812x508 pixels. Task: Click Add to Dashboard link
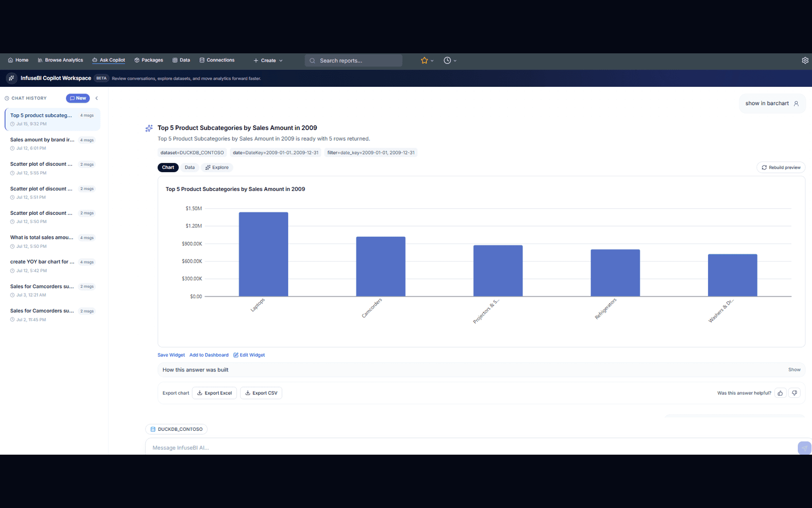click(x=209, y=355)
